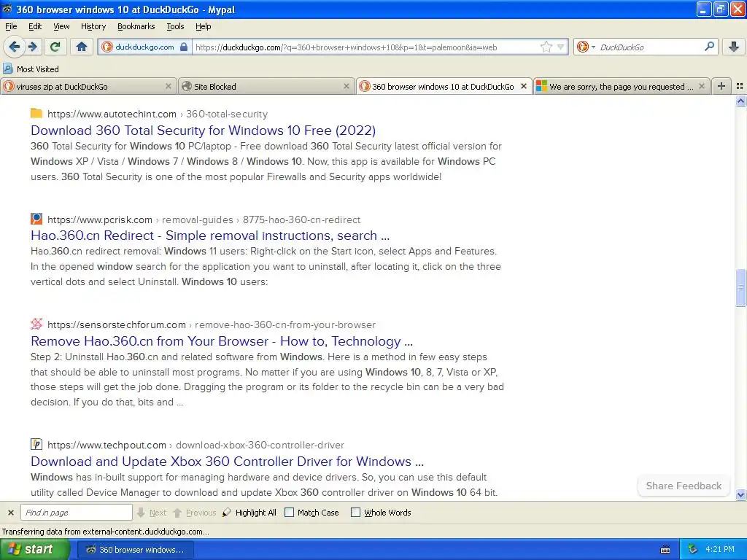Go back with the Back arrow button
Screen dimensions: 747x560
(x=14, y=47)
